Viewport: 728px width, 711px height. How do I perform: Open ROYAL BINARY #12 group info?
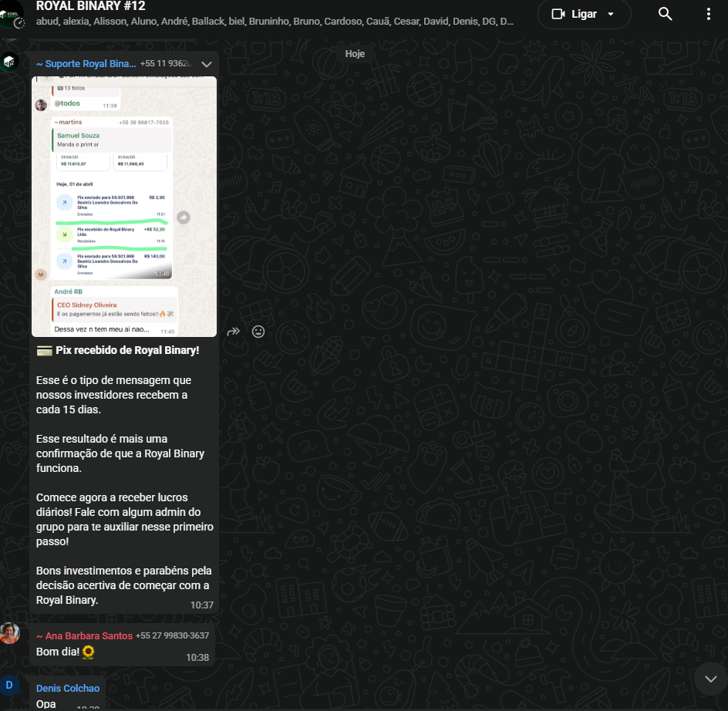(91, 6)
